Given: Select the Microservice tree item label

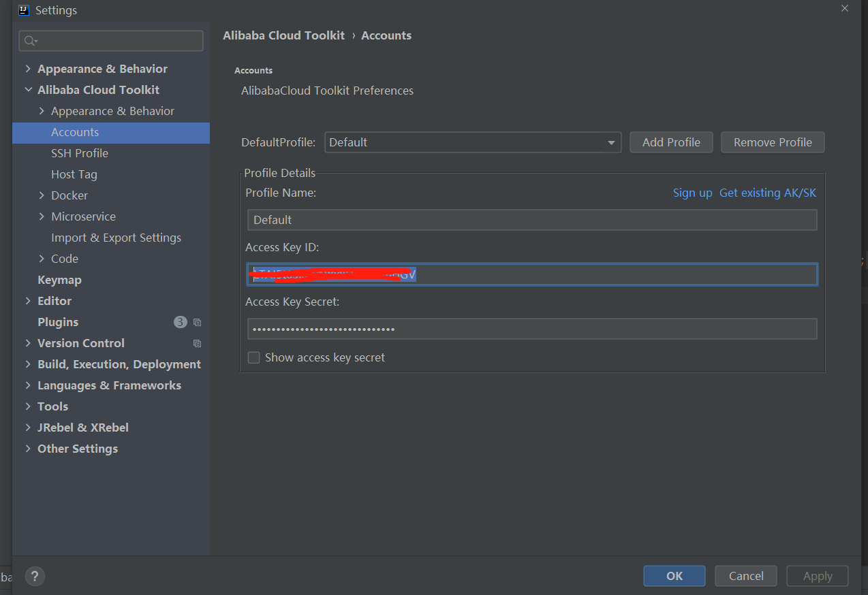Looking at the screenshot, I should click(x=83, y=216).
